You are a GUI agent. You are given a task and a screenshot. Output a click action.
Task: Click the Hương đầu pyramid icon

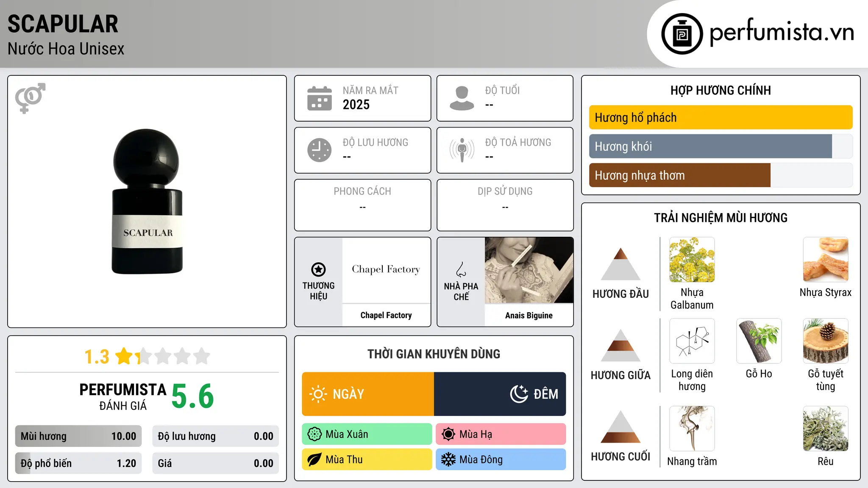[x=620, y=264]
